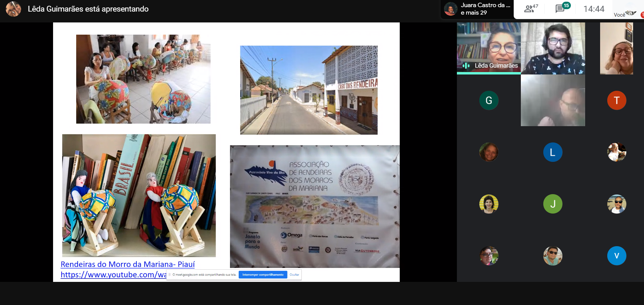Click the 14:44 clock display

pos(594,9)
